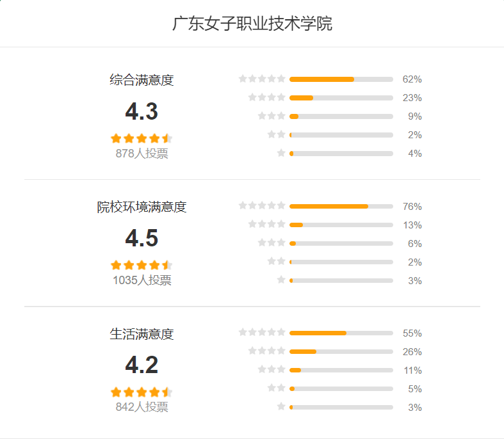This screenshot has width=504, height=439.
Task: Click the 1035人投票 vote count
Action: pos(142,280)
